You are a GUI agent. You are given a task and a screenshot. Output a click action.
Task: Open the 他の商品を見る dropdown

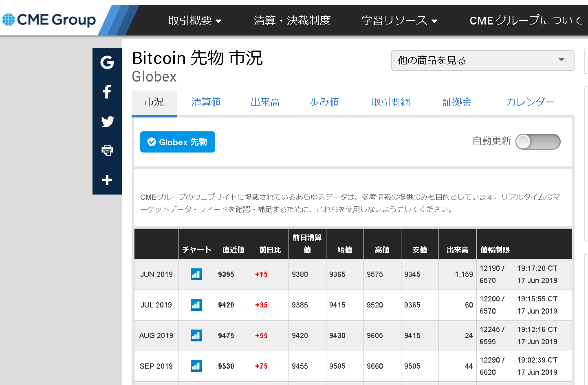(482, 60)
